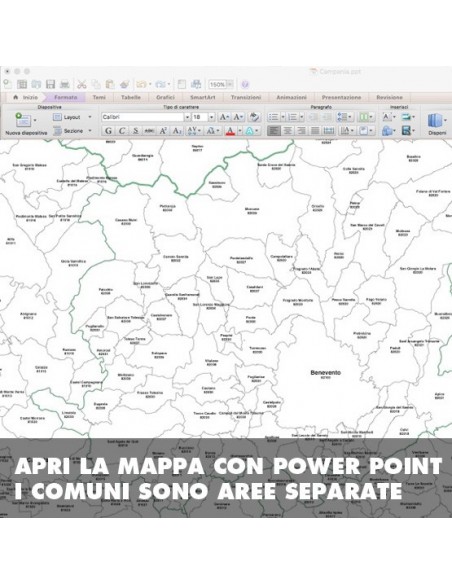Switch to the Transizioni tab
The width and height of the screenshot is (452, 584).
[246, 97]
